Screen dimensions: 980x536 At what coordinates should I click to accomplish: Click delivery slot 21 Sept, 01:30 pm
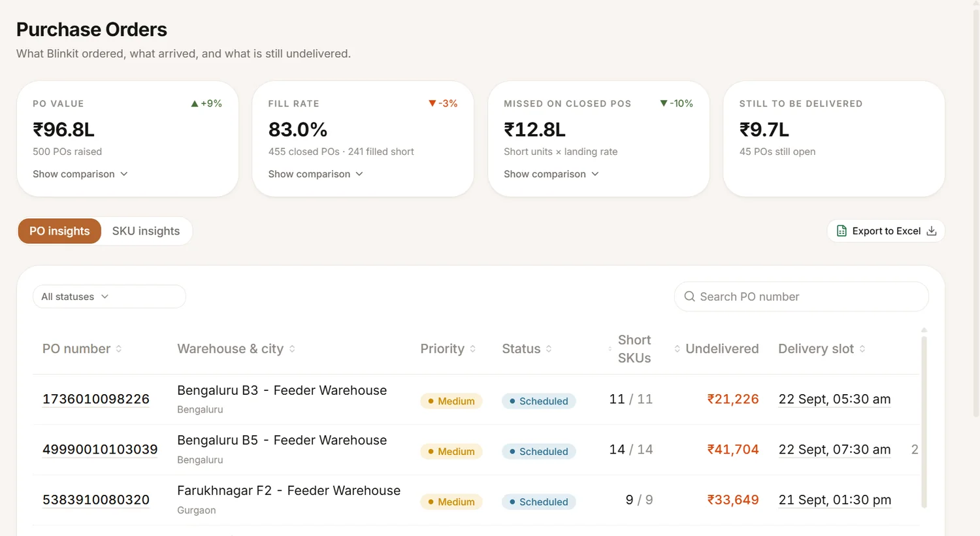[834, 500]
